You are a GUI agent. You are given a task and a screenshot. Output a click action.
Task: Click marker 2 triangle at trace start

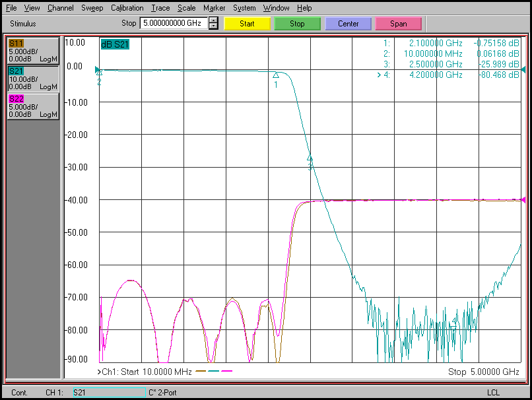(99, 72)
